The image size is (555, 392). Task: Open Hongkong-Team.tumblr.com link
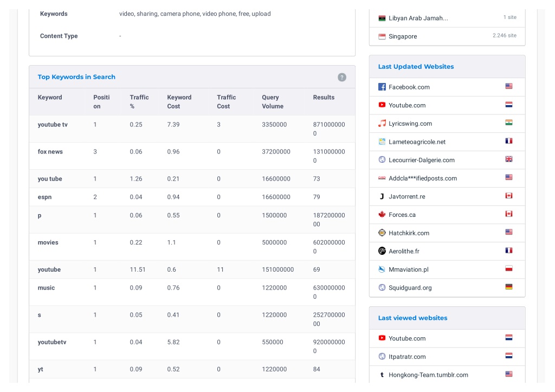tap(428, 375)
